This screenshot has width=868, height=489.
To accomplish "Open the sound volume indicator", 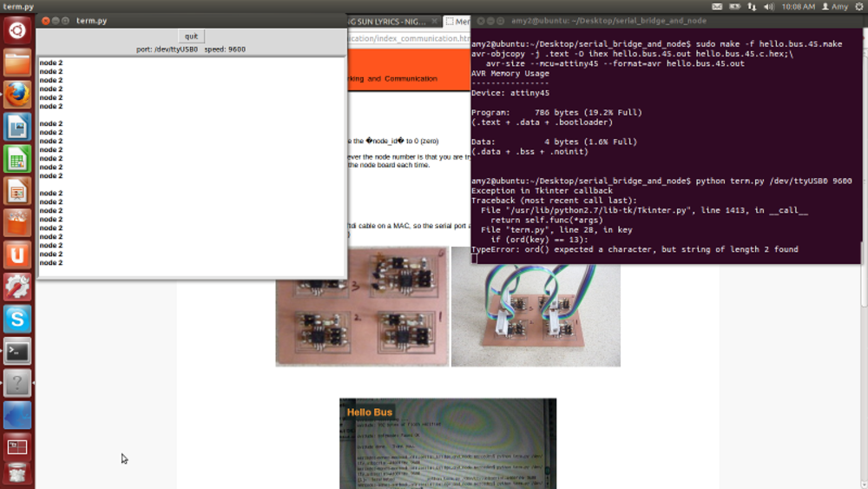I will click(769, 7).
